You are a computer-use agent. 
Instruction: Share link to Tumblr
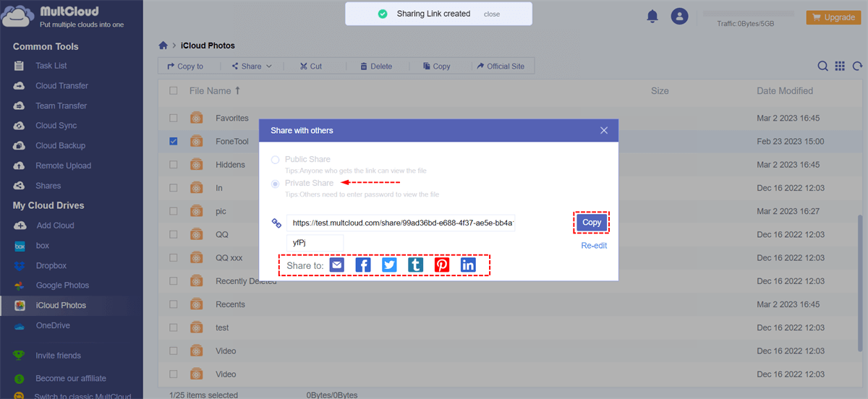tap(415, 265)
